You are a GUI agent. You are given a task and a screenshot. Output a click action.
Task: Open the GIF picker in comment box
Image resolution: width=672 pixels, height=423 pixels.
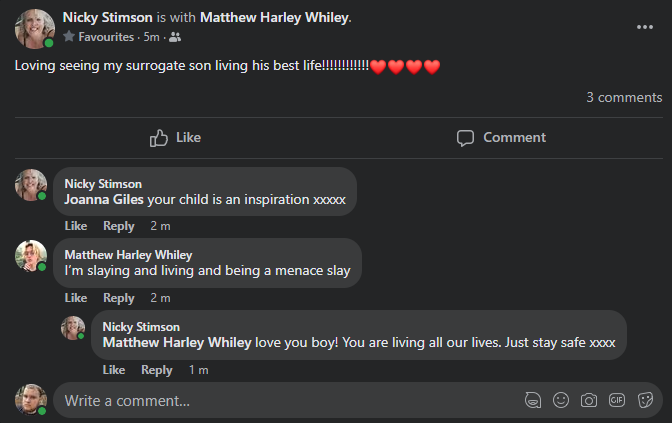coord(617,400)
